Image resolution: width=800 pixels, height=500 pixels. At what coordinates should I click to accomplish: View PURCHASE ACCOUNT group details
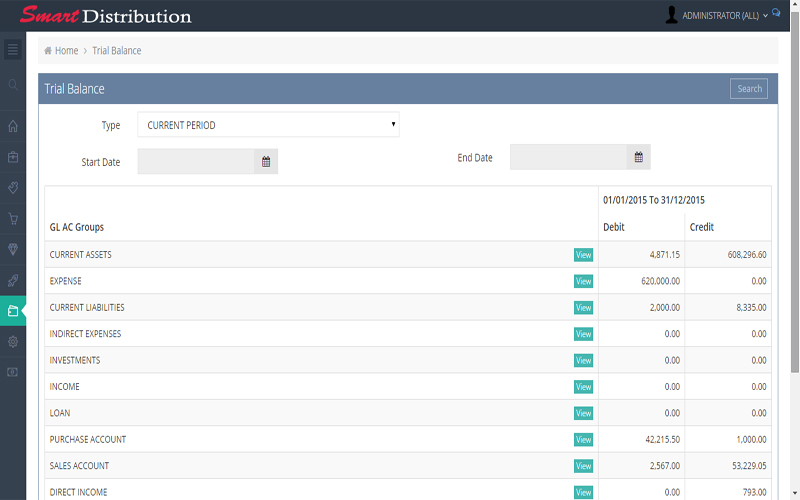[x=583, y=440]
